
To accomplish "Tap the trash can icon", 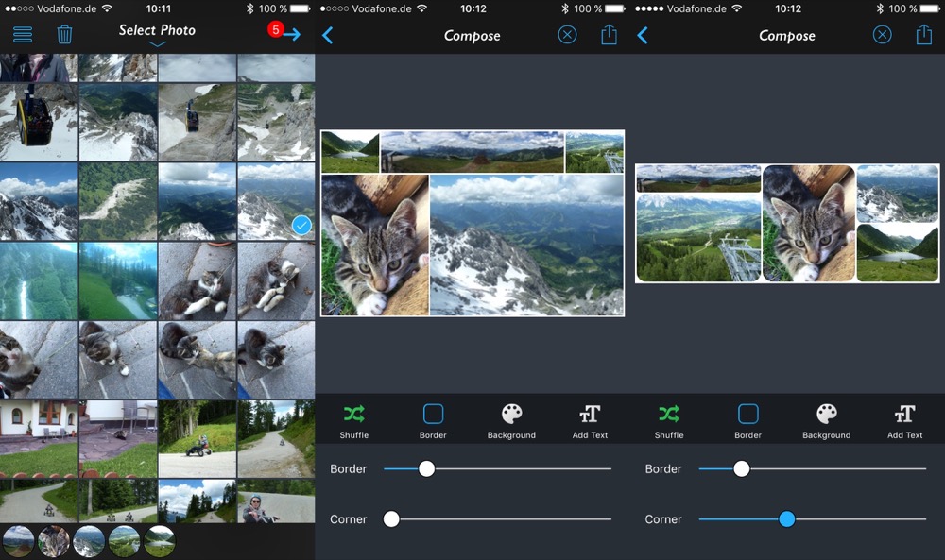I will point(64,34).
